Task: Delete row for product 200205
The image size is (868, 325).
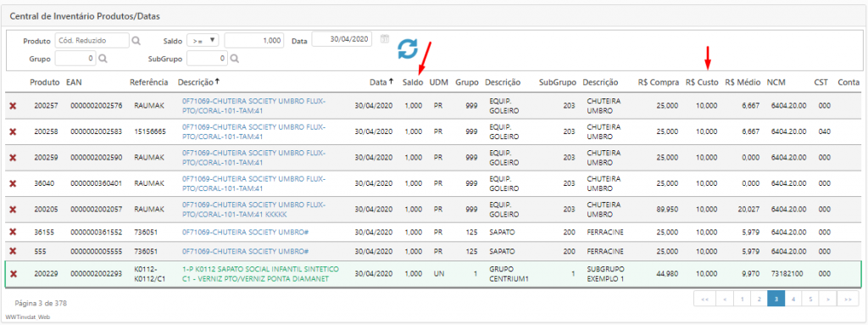Action: click(x=13, y=210)
